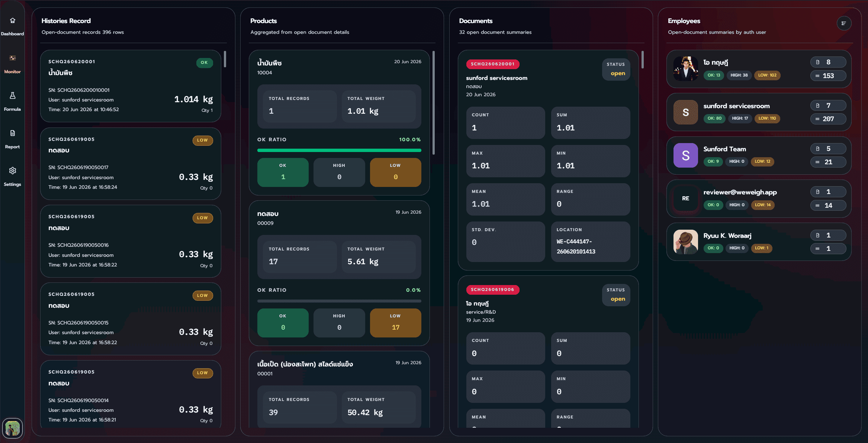868x443 pixels.
Task: Click document count 7 for sunford servicesroom
Action: click(x=828, y=106)
